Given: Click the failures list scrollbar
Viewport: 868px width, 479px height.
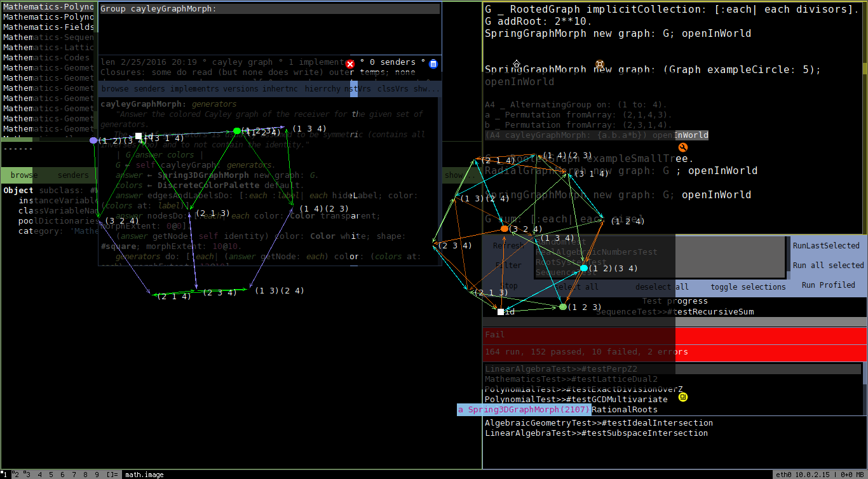Looking at the screenshot, I should [x=864, y=389].
